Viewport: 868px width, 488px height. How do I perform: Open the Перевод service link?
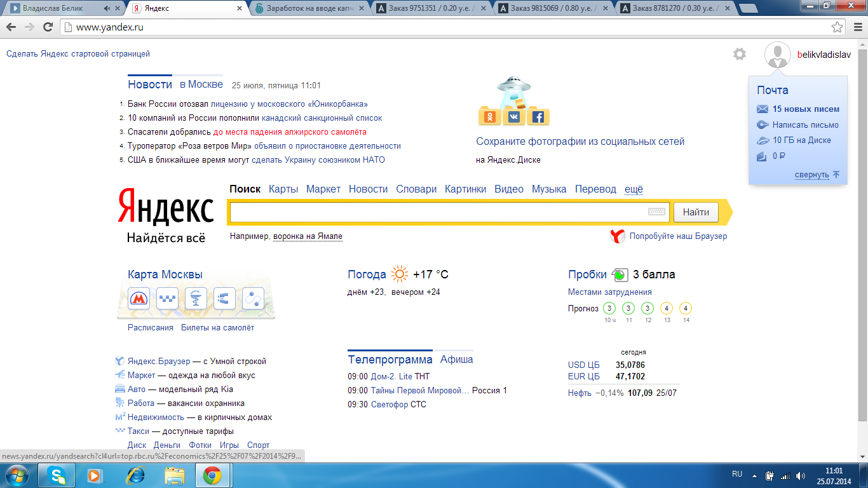point(595,189)
